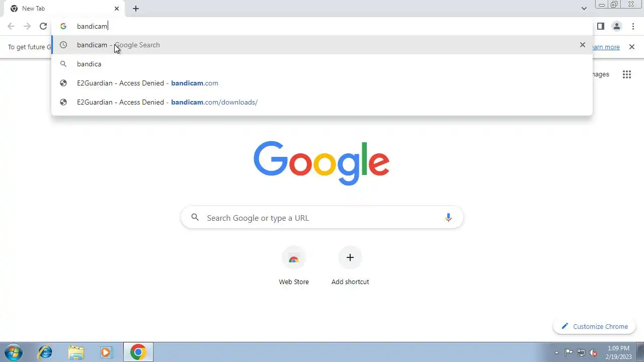Open Windows Explorer folder on taskbar
This screenshot has height=362, width=644.
pyautogui.click(x=76, y=352)
